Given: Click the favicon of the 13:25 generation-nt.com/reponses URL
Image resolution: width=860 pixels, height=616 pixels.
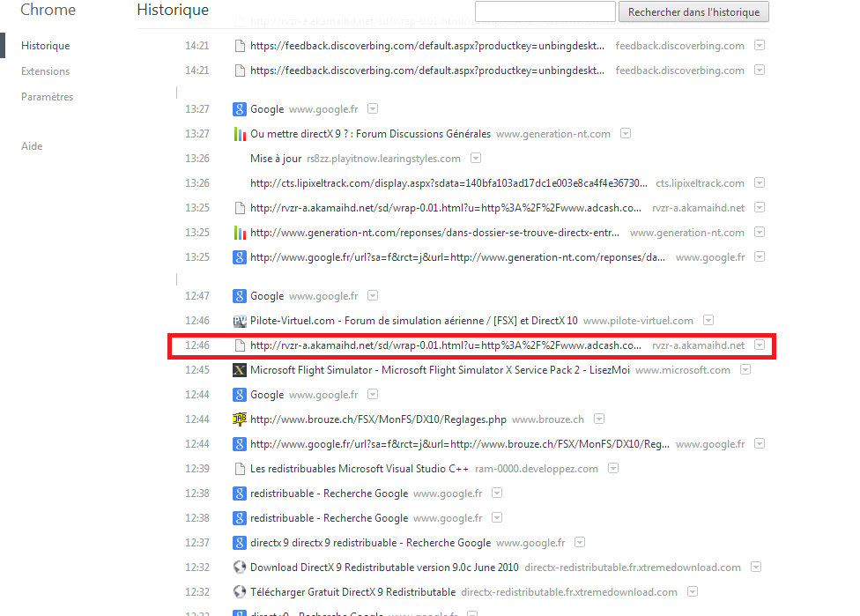Looking at the screenshot, I should point(239,233).
